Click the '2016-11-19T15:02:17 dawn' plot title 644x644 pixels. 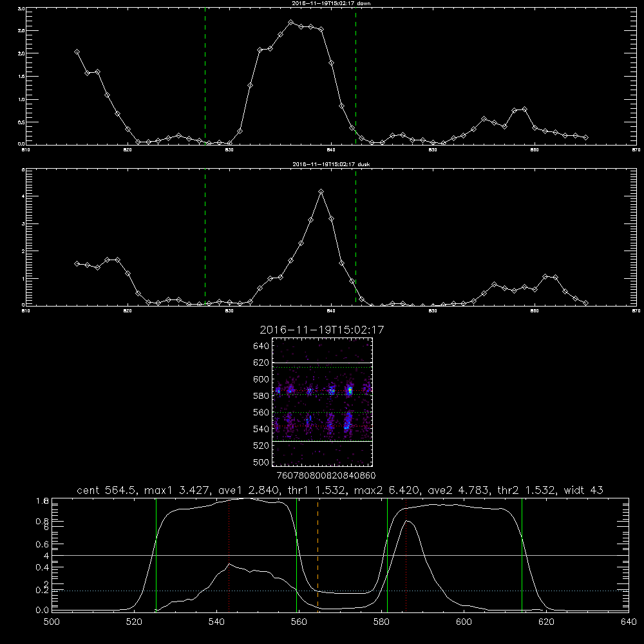[x=331, y=3]
